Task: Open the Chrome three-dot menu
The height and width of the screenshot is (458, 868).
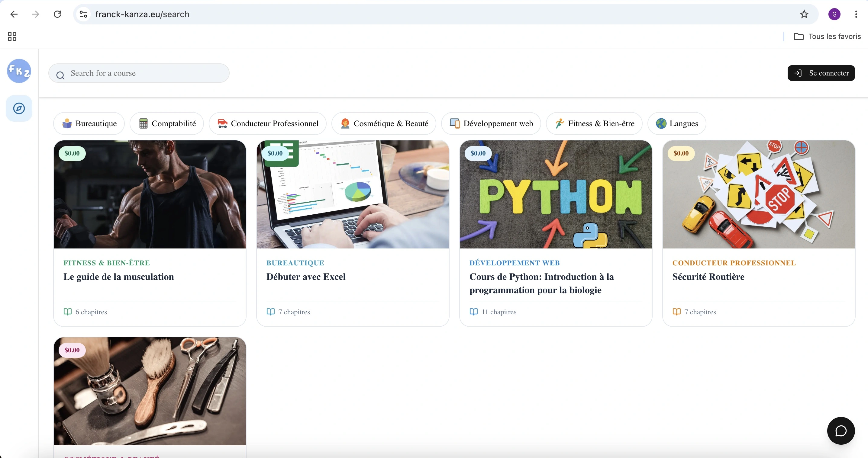Action: coord(856,14)
